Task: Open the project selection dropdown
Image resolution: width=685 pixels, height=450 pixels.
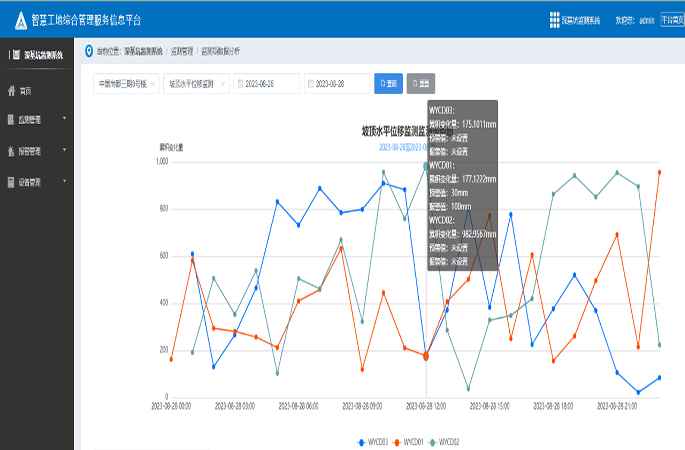Action: (125, 83)
